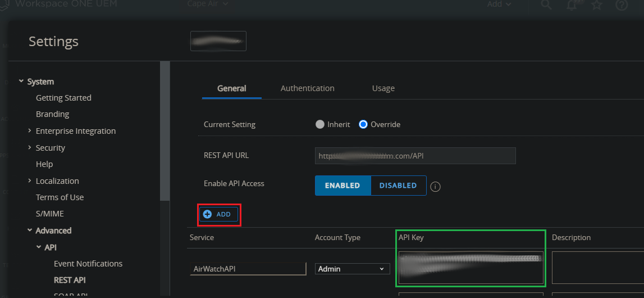The width and height of the screenshot is (644, 298).
Task: Open the Add dropdown in the header
Action: click(x=500, y=4)
